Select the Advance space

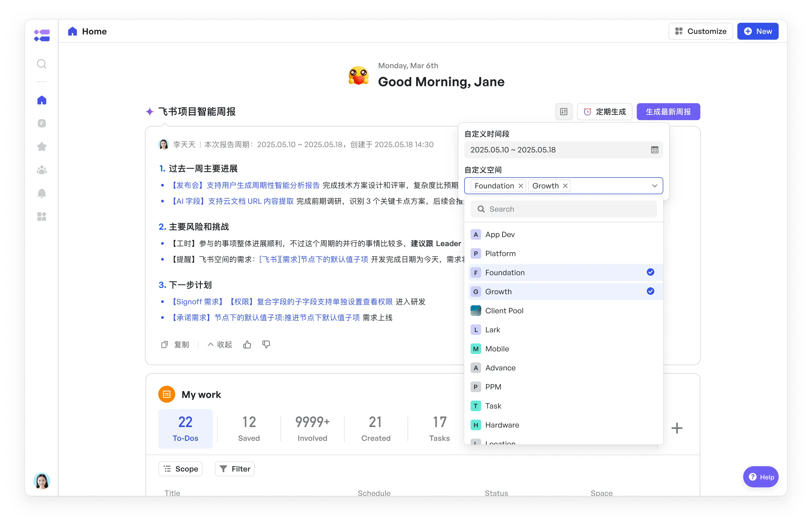coord(566,368)
